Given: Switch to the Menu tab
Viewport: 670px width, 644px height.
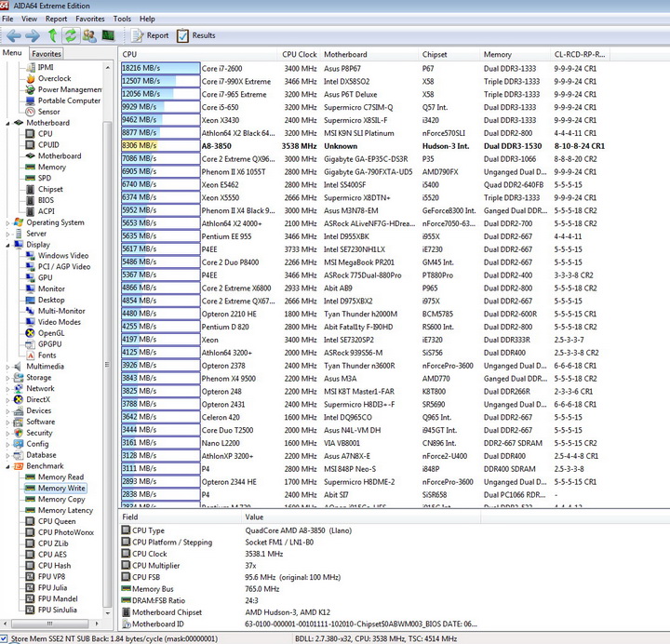Looking at the screenshot, I should coord(12,53).
